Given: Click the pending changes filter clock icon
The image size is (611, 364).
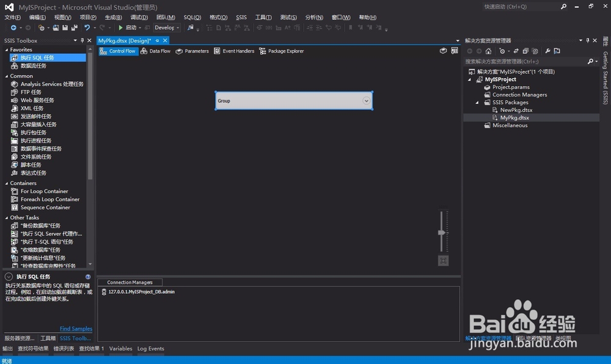Looking at the screenshot, I should [x=502, y=51].
